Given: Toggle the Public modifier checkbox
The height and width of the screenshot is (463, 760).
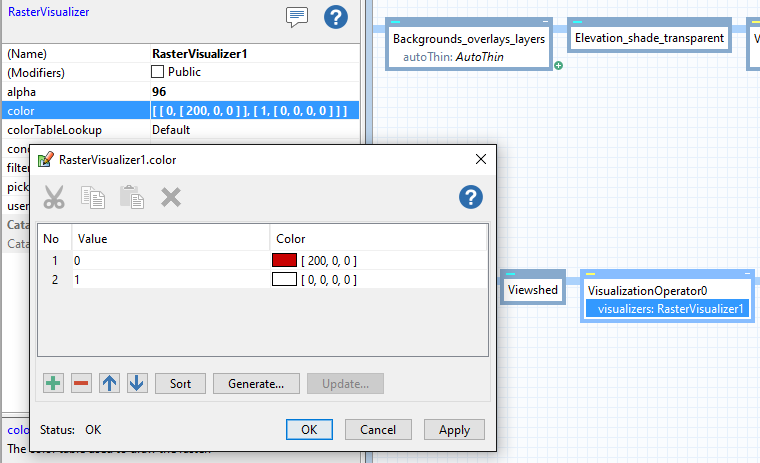Looking at the screenshot, I should (x=157, y=72).
